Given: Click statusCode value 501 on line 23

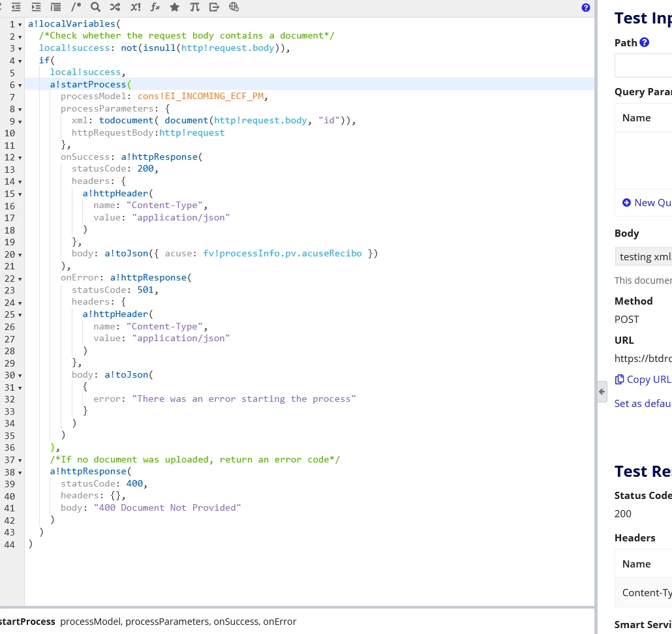Looking at the screenshot, I should [145, 290].
